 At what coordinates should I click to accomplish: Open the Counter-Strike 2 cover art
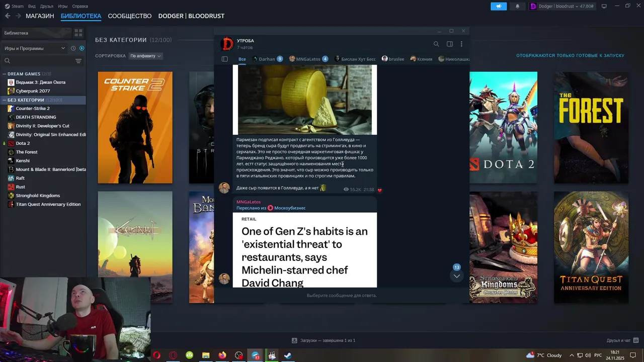[135, 127]
